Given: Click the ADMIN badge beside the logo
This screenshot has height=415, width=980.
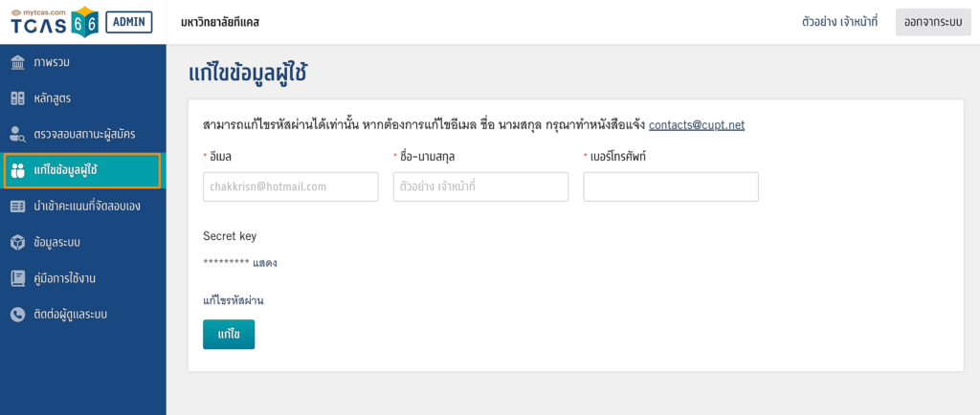Looking at the screenshot, I should tap(128, 22).
